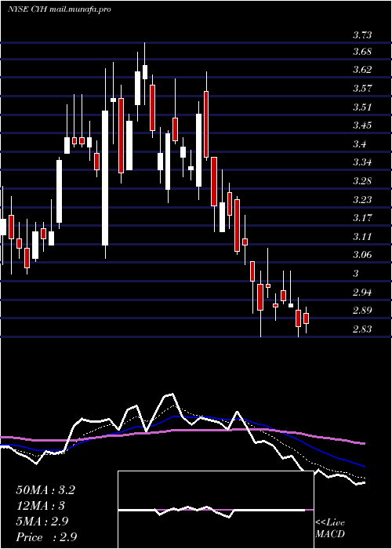Select the 3 price axis label
Viewport: 392px width, 549px height.
356,274
